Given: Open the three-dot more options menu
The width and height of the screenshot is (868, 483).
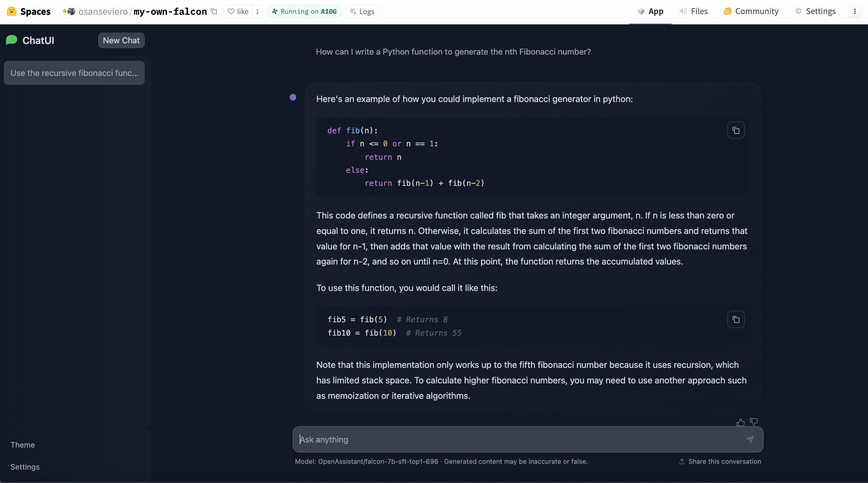Looking at the screenshot, I should [855, 11].
